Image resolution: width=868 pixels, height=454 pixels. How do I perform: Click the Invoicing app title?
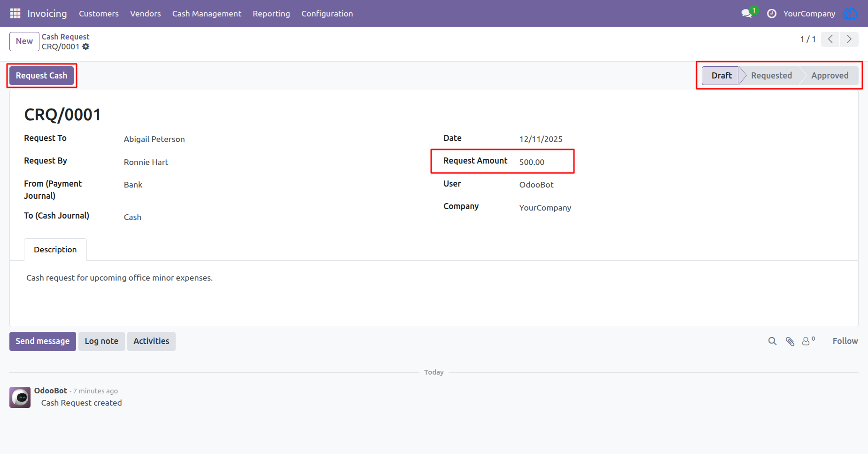click(x=47, y=14)
